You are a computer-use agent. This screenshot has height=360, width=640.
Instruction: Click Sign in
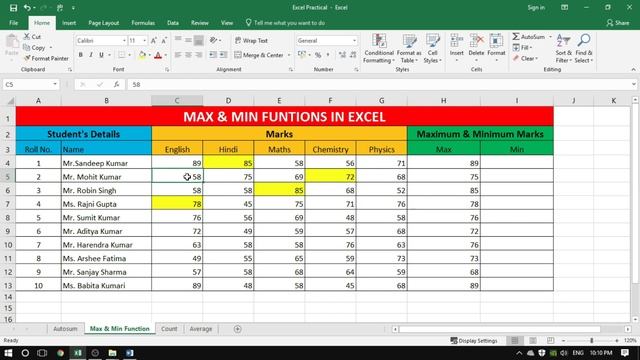click(x=536, y=8)
